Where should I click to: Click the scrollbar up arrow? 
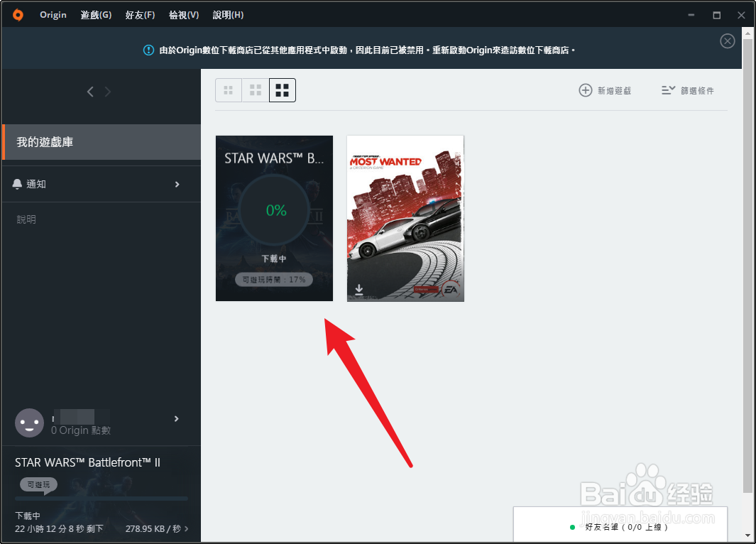(747, 33)
